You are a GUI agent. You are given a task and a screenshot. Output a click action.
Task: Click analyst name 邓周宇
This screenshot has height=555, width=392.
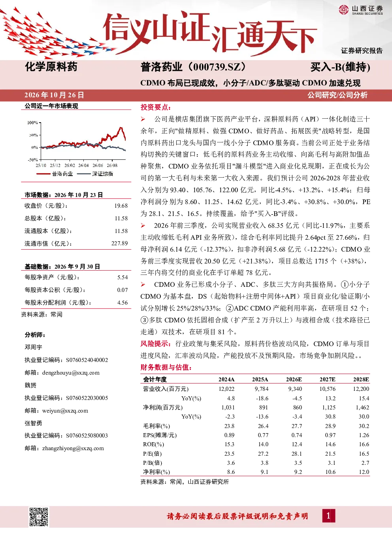tap(33, 347)
